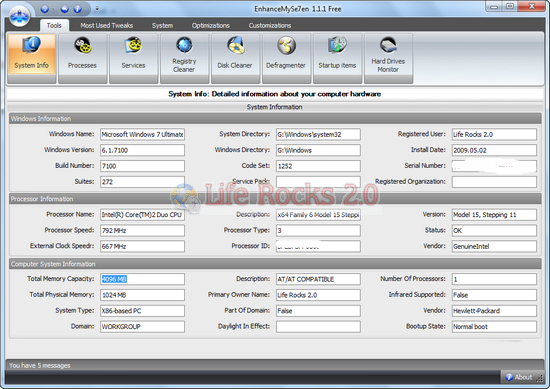The height and width of the screenshot is (389, 550).
Task: Open the Processes tool
Action: [x=82, y=59]
